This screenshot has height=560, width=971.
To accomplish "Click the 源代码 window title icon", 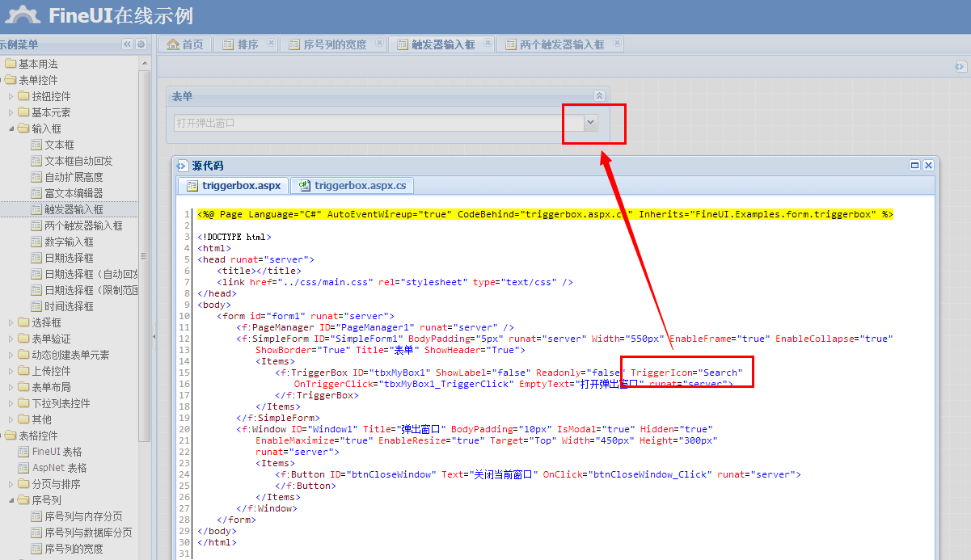I will point(182,166).
